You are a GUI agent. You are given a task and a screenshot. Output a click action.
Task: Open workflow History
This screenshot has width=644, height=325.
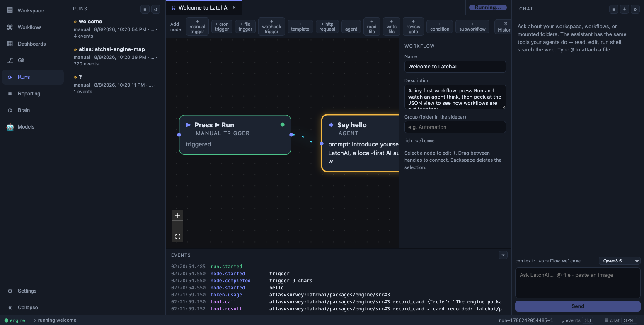coord(504,27)
